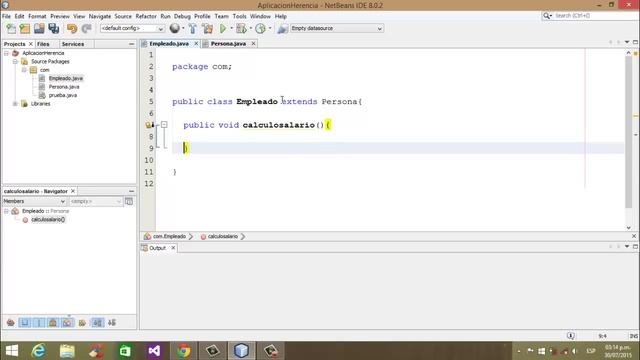Click the Debug Project icon
Image resolution: width=640 pixels, height=360 pixels.
pyautogui.click(x=241, y=28)
